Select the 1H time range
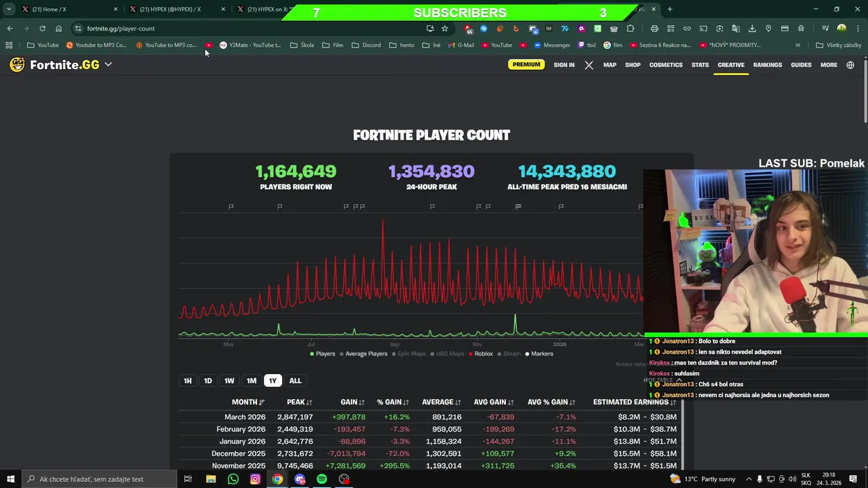 (188, 381)
